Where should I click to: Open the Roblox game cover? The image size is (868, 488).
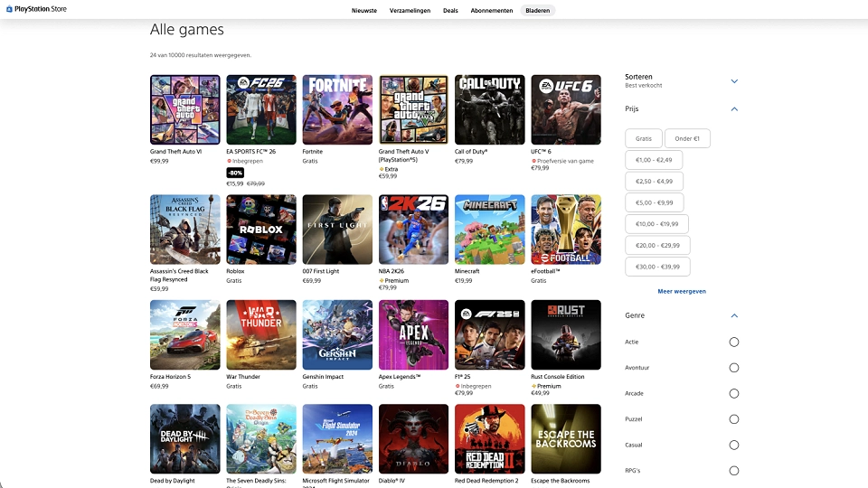261,230
